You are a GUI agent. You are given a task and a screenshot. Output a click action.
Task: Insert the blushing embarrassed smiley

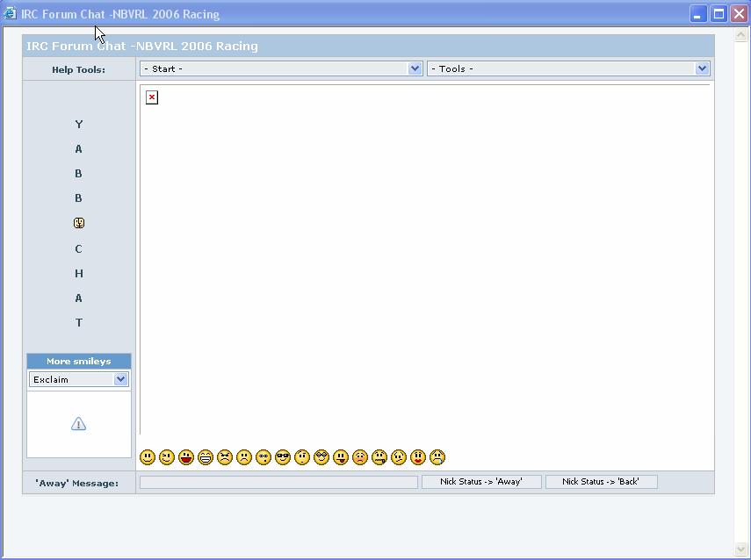(360, 457)
